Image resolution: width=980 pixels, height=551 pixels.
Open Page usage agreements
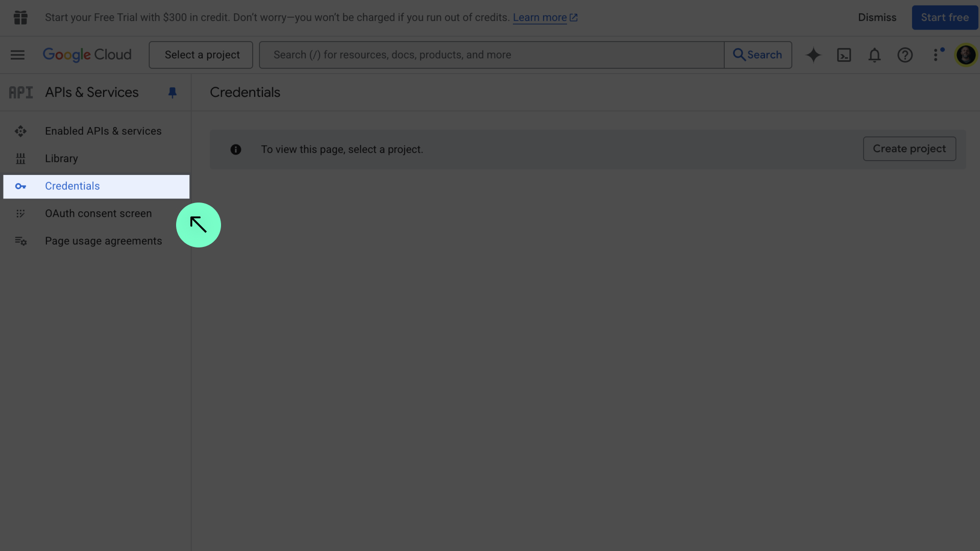click(x=96, y=241)
